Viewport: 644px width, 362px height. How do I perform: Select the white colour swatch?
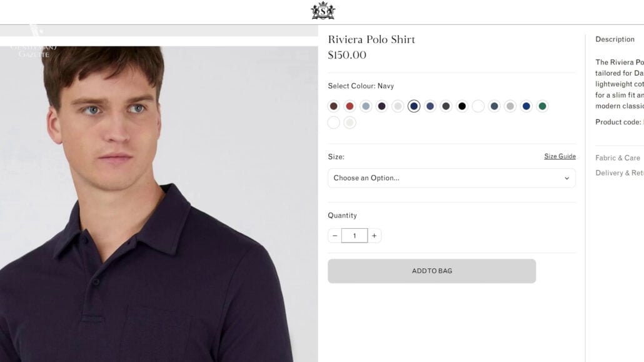point(478,106)
